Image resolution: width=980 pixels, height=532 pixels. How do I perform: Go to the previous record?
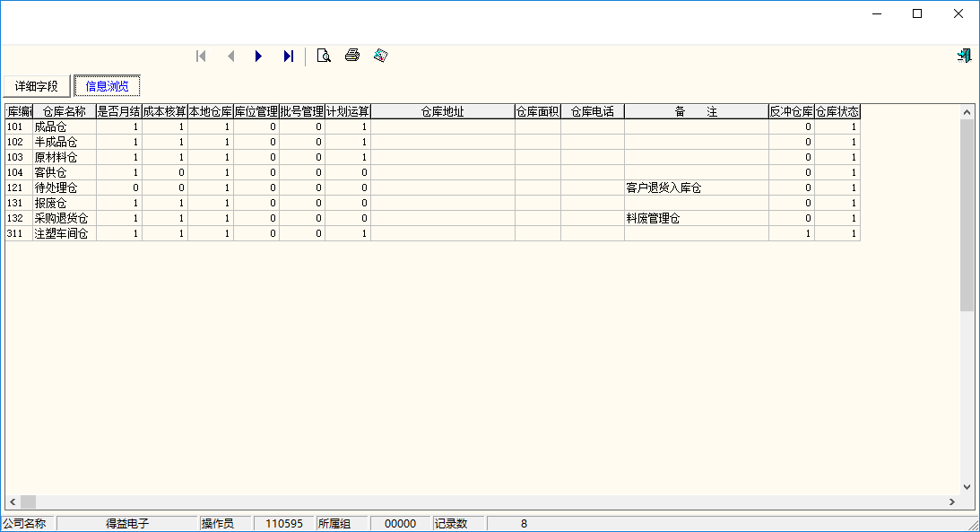coord(230,57)
